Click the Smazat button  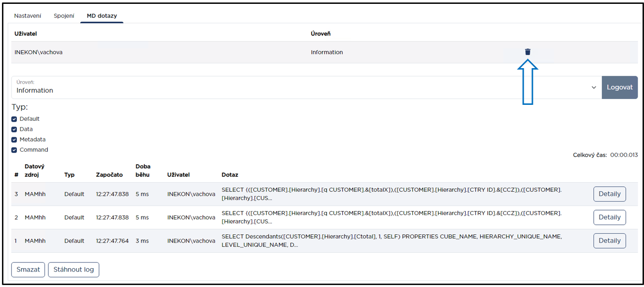(28, 270)
